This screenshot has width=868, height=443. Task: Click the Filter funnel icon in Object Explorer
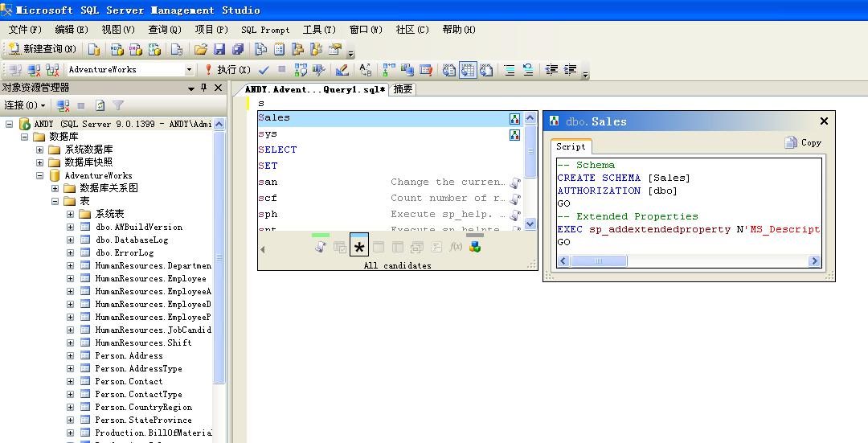coord(118,105)
